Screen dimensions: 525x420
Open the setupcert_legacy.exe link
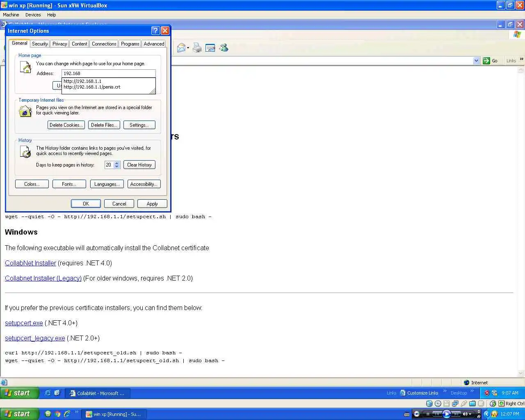click(35, 338)
